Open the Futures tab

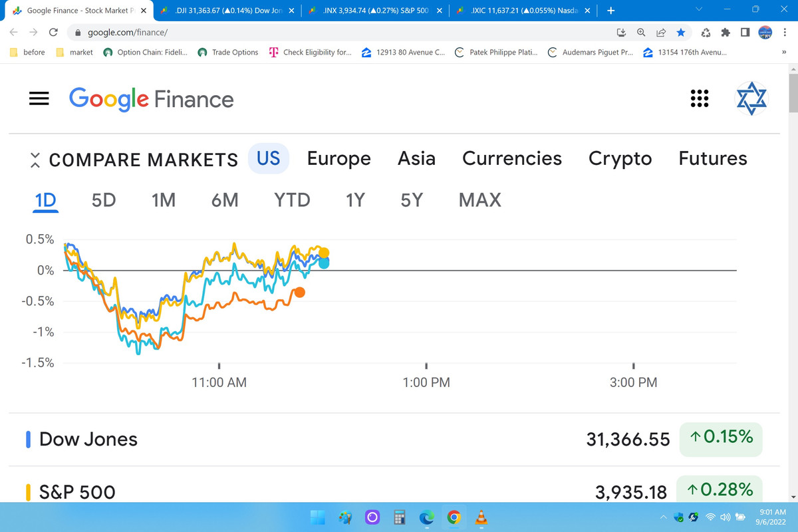tap(713, 158)
